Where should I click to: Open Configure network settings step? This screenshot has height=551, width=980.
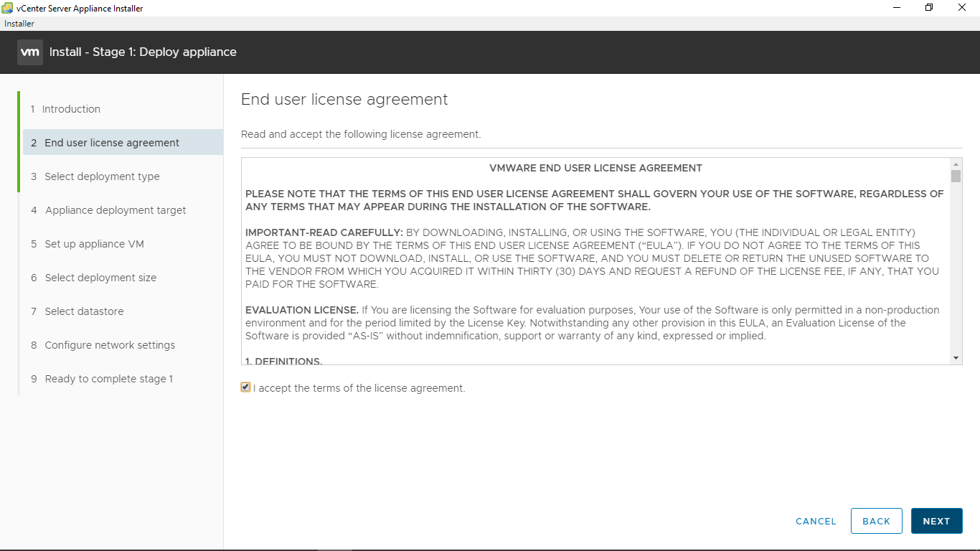(110, 345)
